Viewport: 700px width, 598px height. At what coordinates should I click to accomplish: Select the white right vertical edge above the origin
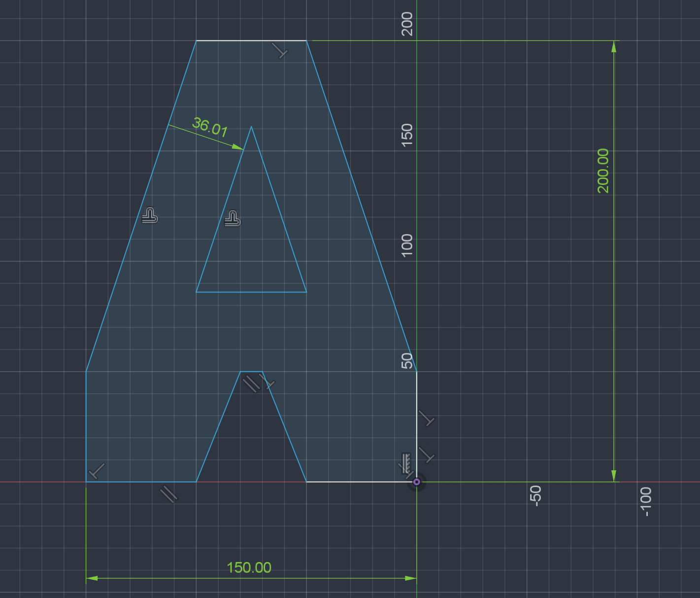coord(417,426)
